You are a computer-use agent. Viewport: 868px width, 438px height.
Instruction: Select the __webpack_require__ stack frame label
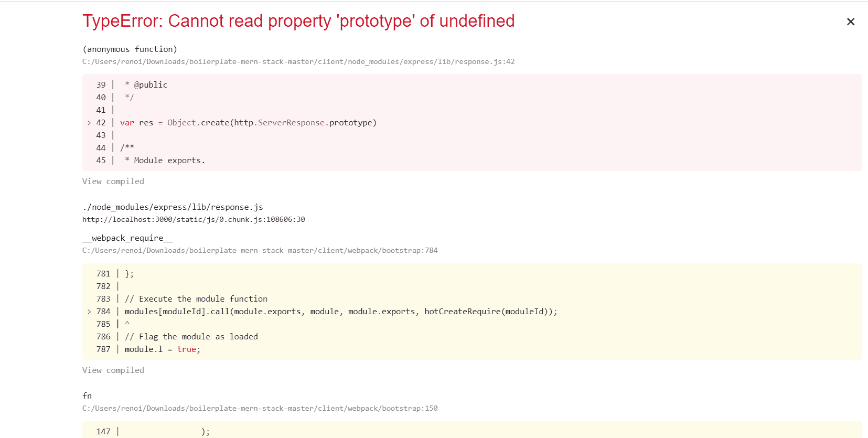tap(127, 238)
